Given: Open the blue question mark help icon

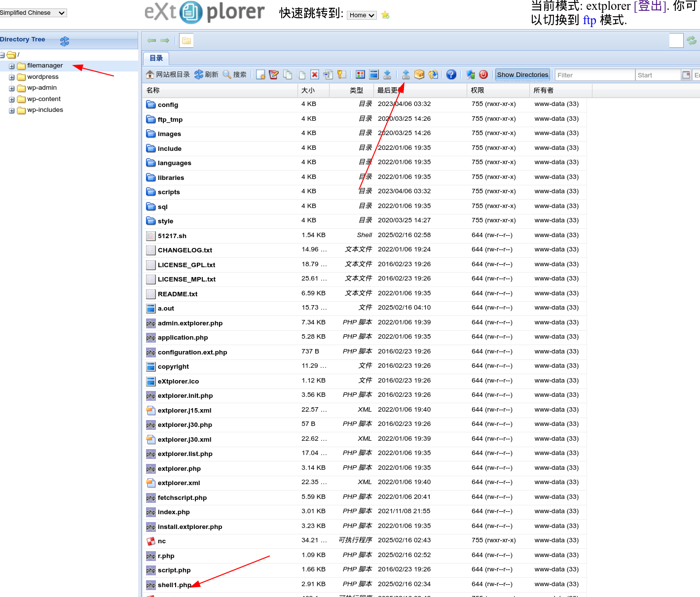Looking at the screenshot, I should tap(451, 74).
